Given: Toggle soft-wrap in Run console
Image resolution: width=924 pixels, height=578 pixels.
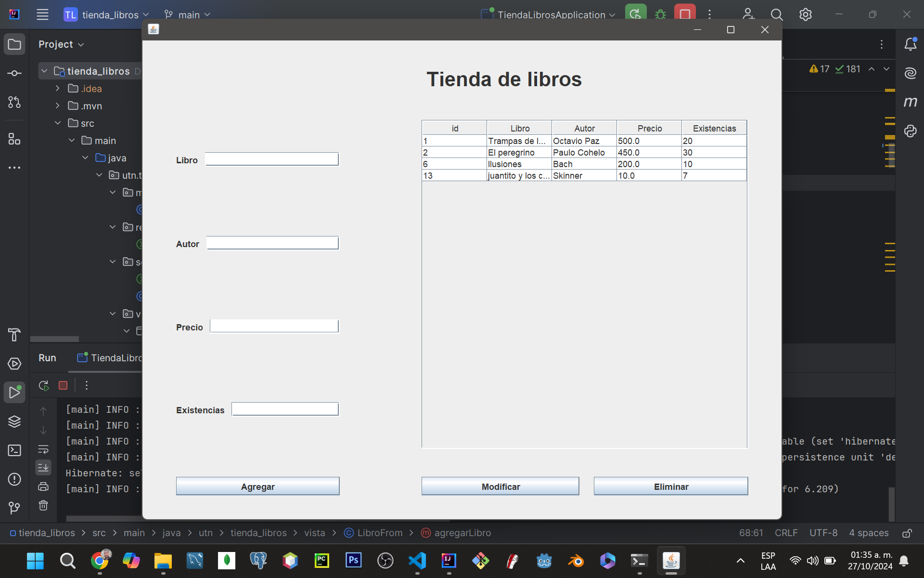Looking at the screenshot, I should click(43, 449).
